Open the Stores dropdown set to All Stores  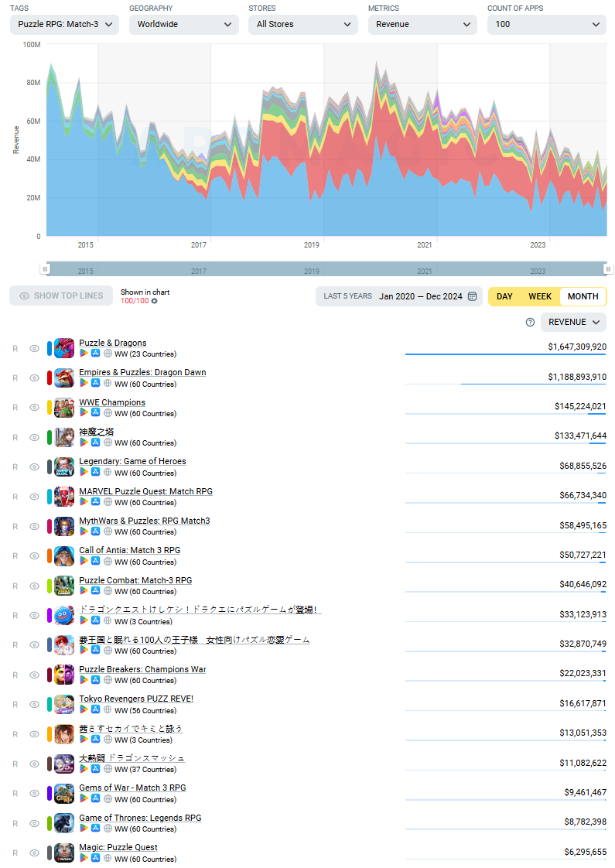coord(303,24)
